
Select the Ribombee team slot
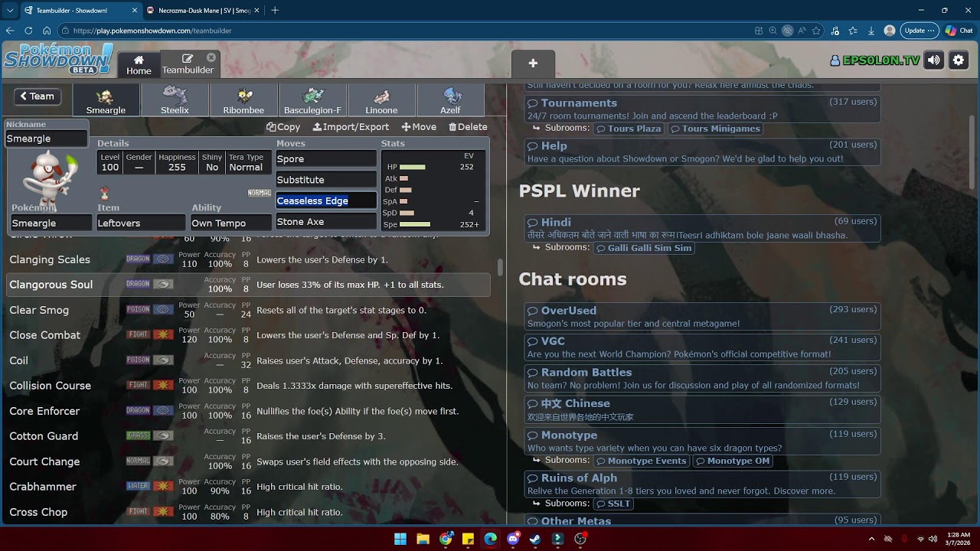243,100
